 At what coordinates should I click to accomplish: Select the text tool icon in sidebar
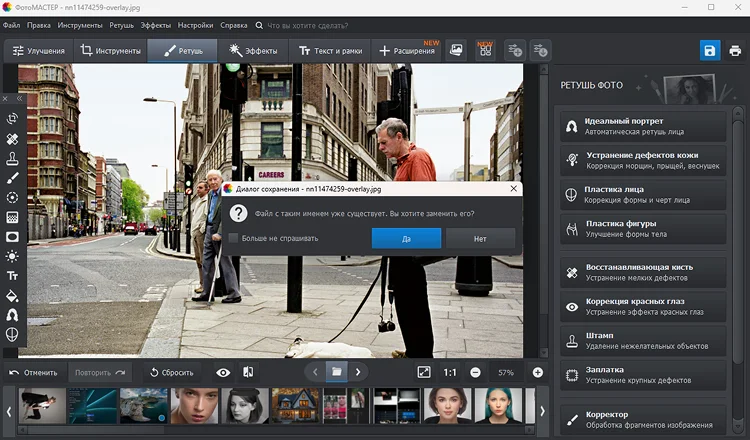(x=12, y=276)
